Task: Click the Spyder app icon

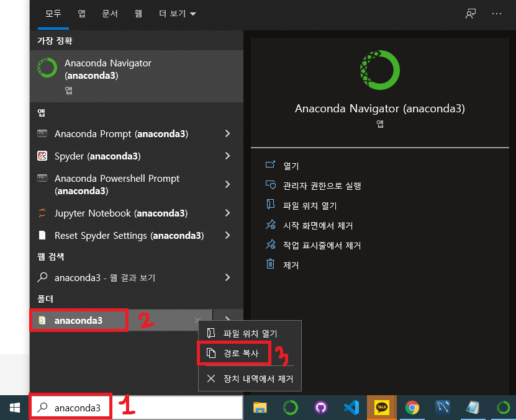Action: click(42, 156)
